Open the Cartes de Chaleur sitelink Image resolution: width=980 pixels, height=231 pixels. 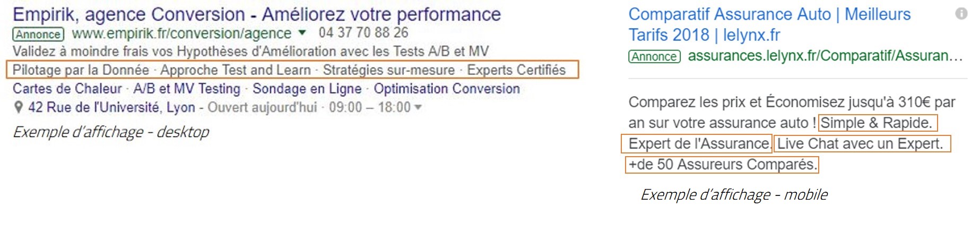tap(67, 89)
